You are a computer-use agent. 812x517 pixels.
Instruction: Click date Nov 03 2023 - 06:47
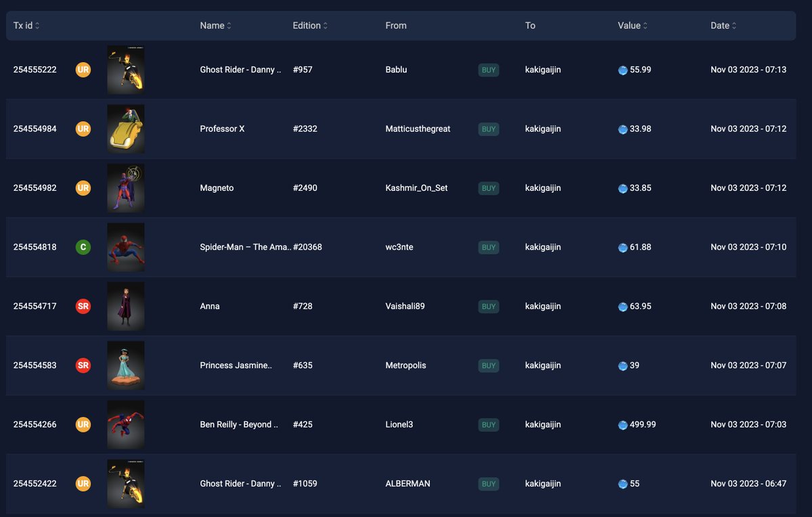coord(748,484)
